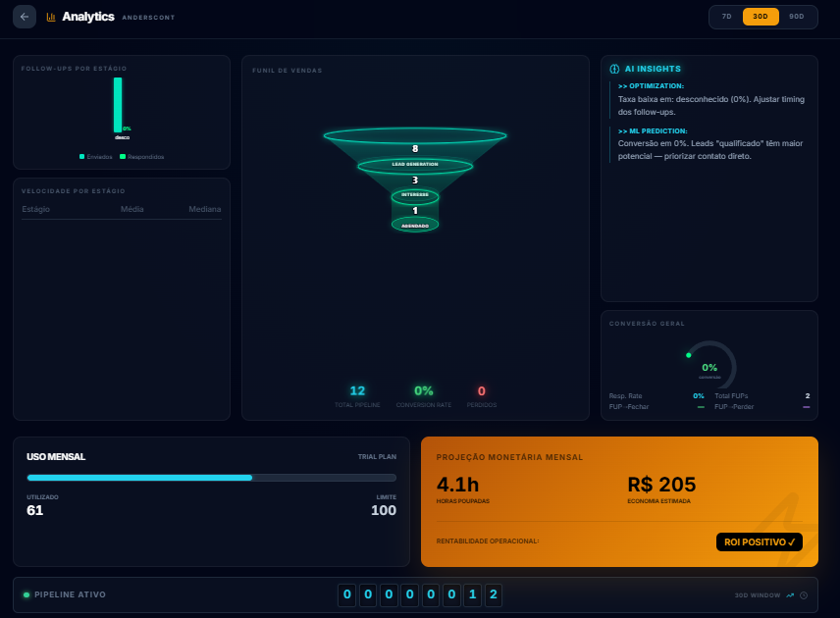840x618 pixels.
Task: Click the LEAD GENERATION funnel stage
Action: (x=414, y=163)
